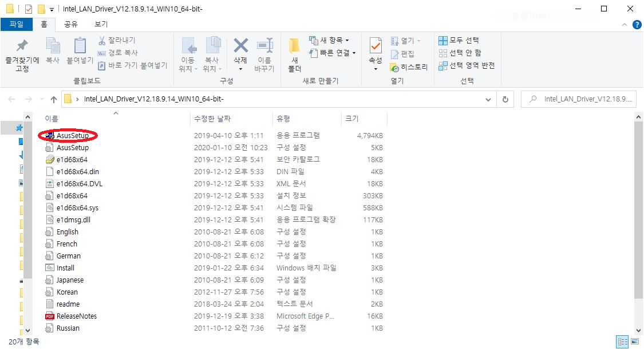Image resolution: width=644 pixels, height=349 pixels.
Task: Click Select all in ribbon
Action: click(x=459, y=40)
